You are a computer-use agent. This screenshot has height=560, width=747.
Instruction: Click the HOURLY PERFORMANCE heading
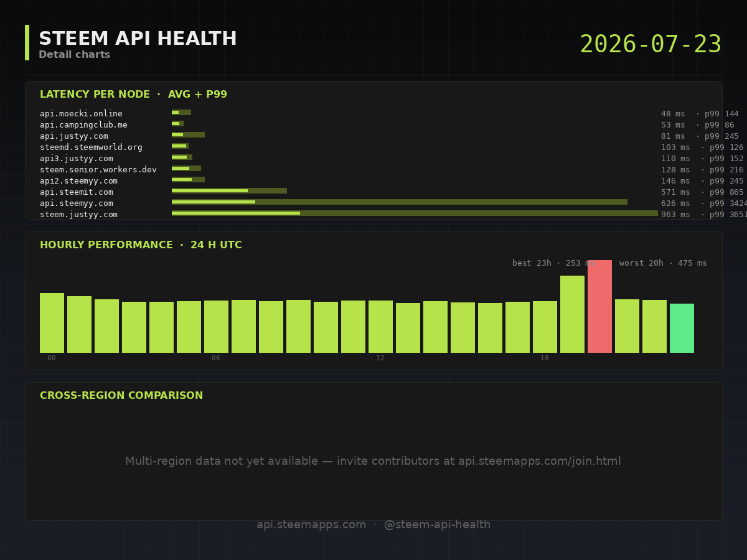[x=141, y=245]
